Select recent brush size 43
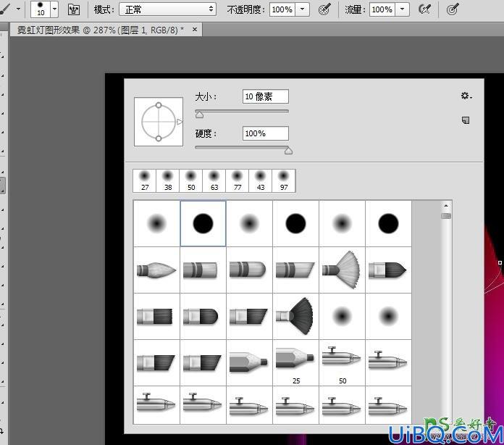This screenshot has width=504, height=445. [x=261, y=181]
